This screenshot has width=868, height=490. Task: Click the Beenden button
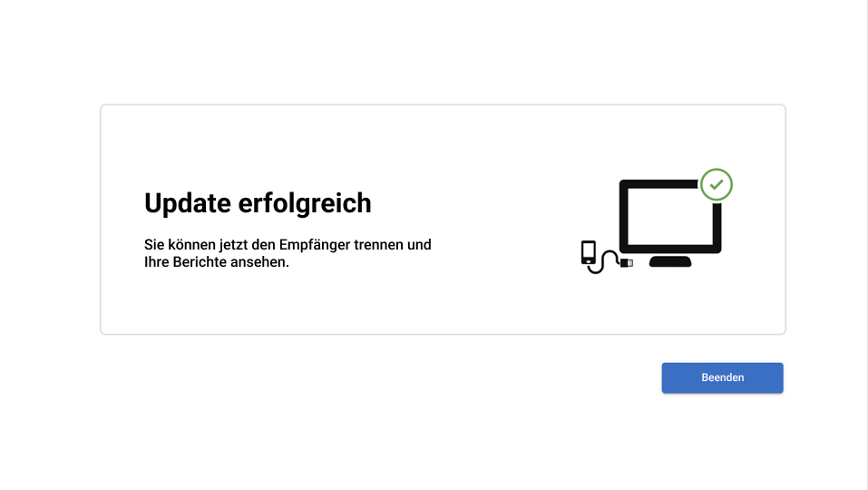pos(722,378)
